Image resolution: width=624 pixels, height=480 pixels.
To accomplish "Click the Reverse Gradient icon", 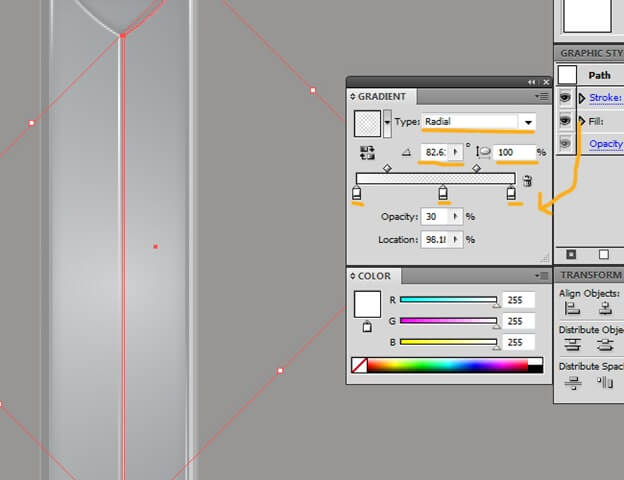I will click(367, 152).
